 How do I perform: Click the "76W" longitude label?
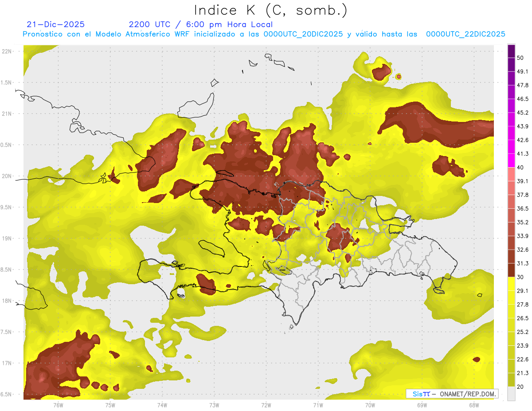[58, 405]
